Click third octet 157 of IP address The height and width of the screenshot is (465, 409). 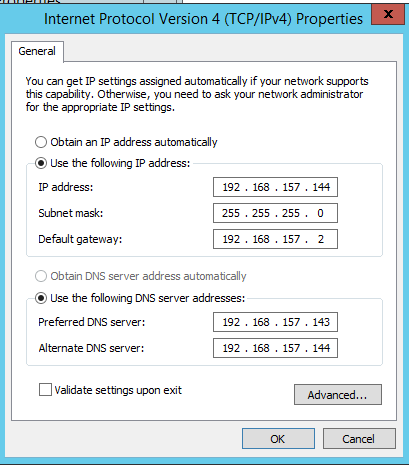tap(291, 187)
